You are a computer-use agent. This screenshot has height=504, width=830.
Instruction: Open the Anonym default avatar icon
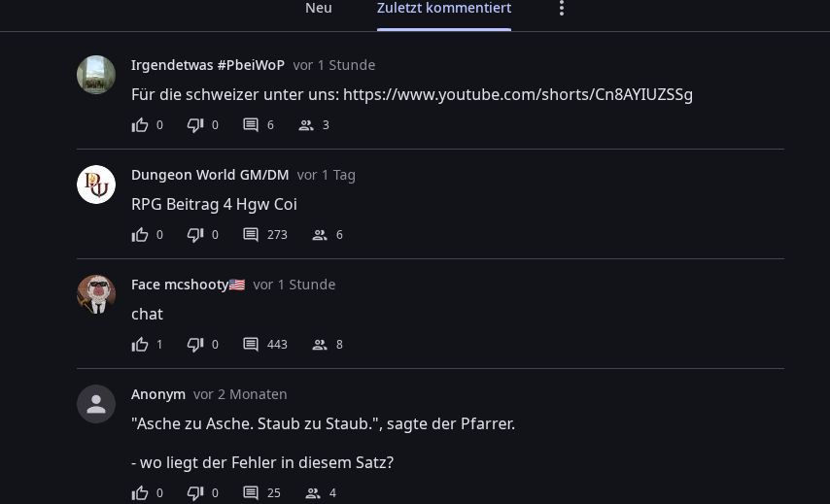pyautogui.click(x=96, y=404)
